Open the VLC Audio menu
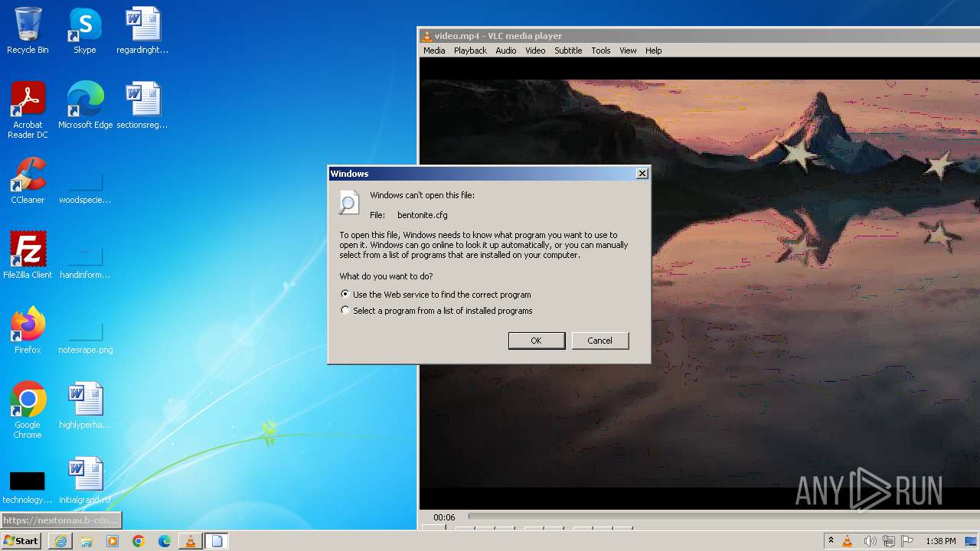 (506, 51)
